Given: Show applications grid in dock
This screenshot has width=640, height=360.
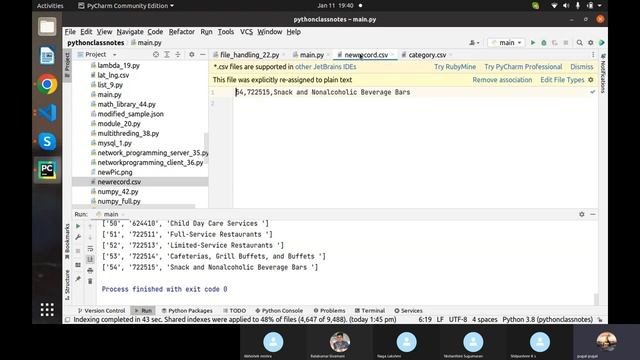Looking at the screenshot, I should [47, 309].
